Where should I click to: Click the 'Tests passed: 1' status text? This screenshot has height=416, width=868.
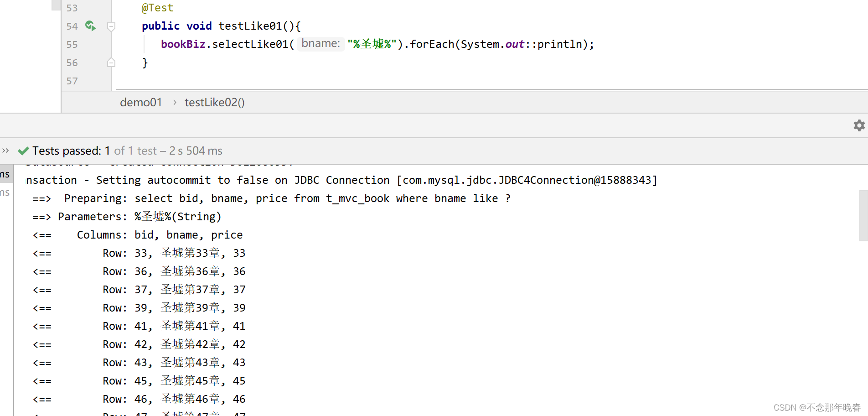point(71,151)
